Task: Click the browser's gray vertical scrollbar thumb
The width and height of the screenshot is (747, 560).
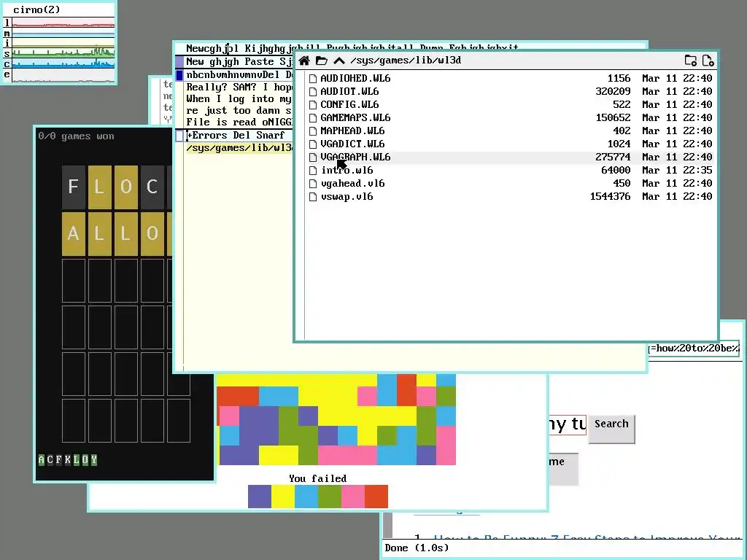Action: [388, 525]
